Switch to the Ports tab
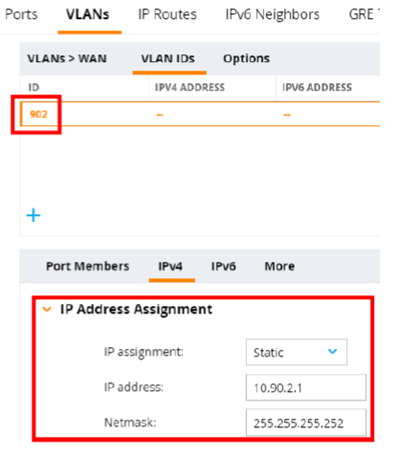400x458 pixels. point(21,14)
